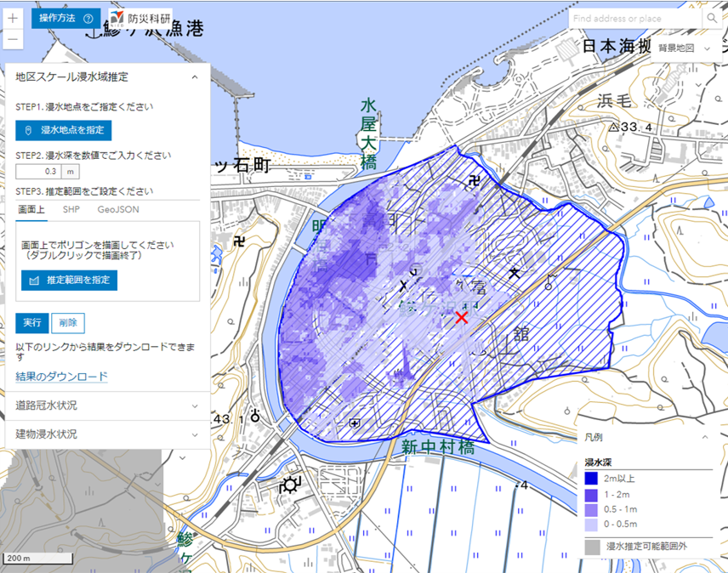Select the GeoJSON tab
This screenshot has width=728, height=573.
tap(118, 210)
